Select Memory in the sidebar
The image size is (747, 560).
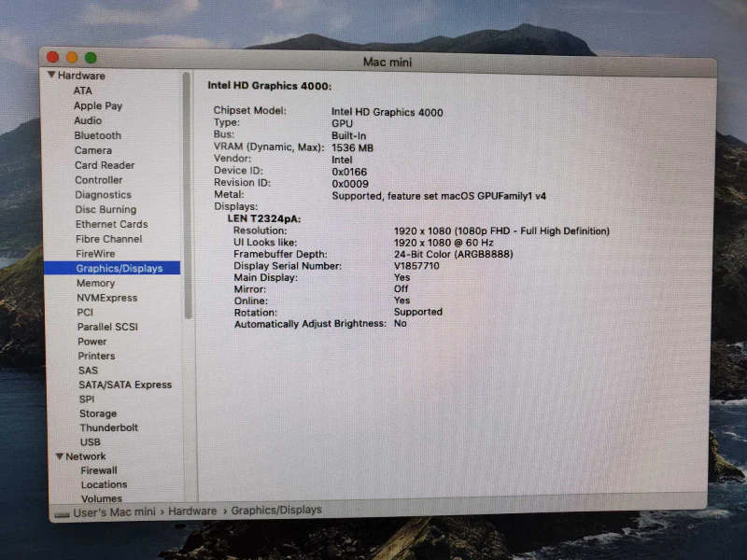(96, 283)
